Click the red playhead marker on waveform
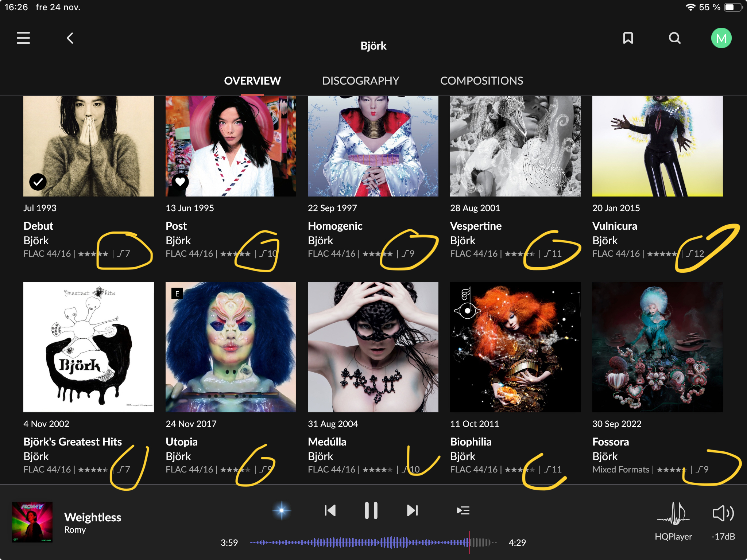The width and height of the screenshot is (747, 560). point(470,542)
